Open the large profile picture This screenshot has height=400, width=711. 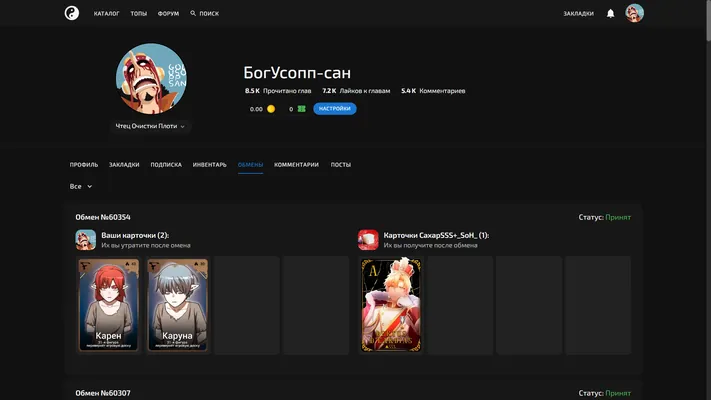pyautogui.click(x=151, y=78)
